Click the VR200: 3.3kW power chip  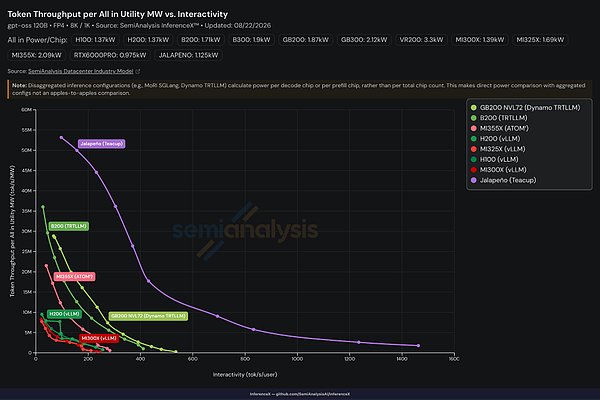421,40
